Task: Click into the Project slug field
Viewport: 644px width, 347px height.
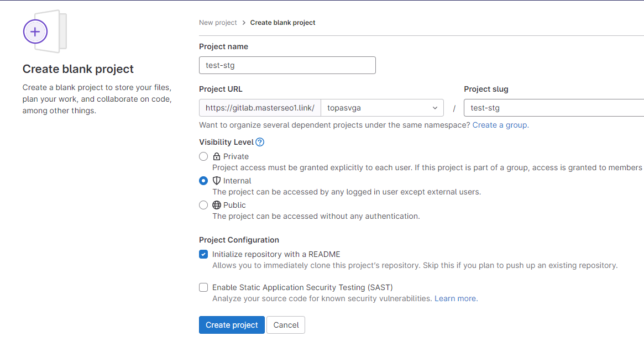Action: tap(553, 108)
